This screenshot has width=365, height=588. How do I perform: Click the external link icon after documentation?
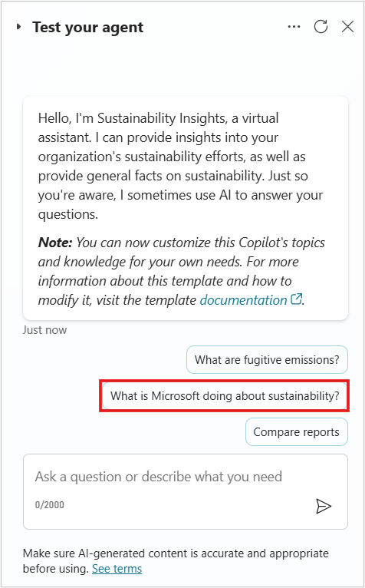click(x=296, y=299)
